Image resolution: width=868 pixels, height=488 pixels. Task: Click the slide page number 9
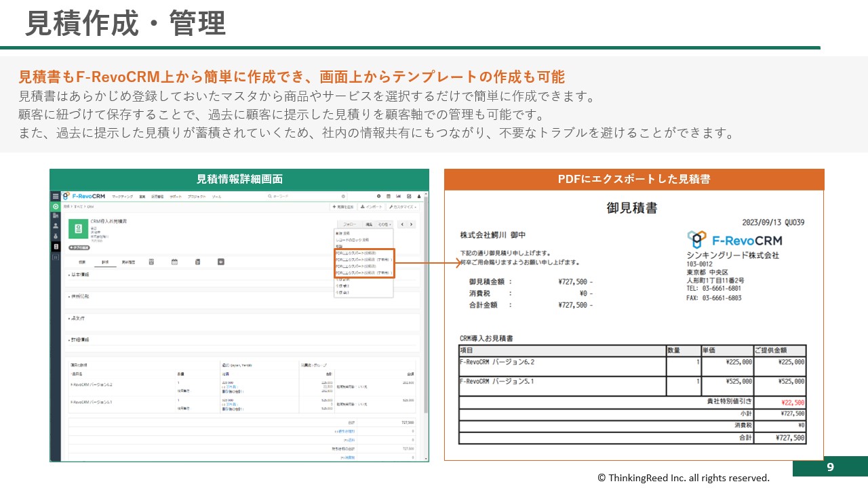coord(830,467)
